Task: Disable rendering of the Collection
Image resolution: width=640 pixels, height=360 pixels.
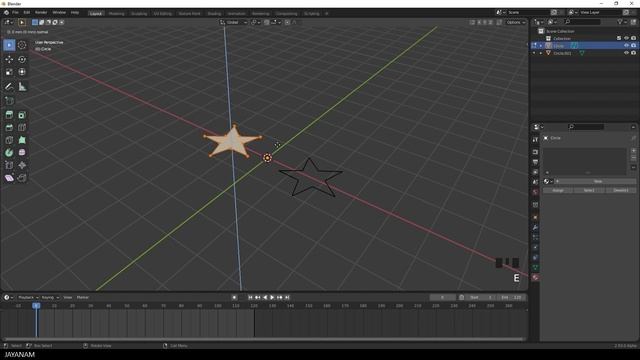Action: 633,38
